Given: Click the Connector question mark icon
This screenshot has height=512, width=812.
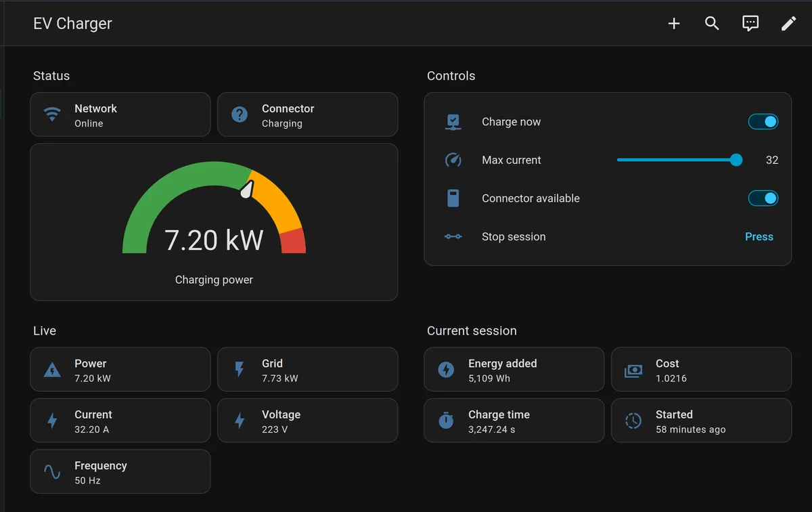Looking at the screenshot, I should click(x=240, y=115).
